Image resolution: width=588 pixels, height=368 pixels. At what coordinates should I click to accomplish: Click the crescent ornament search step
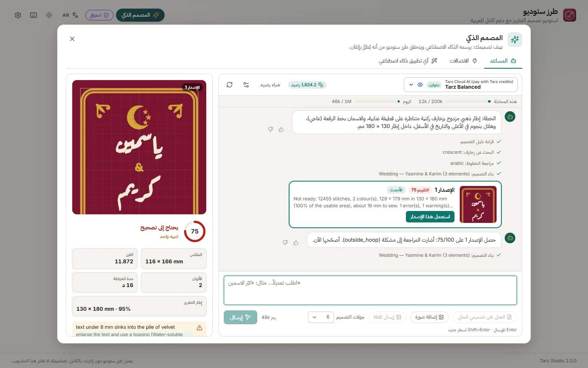pyautogui.click(x=472, y=152)
